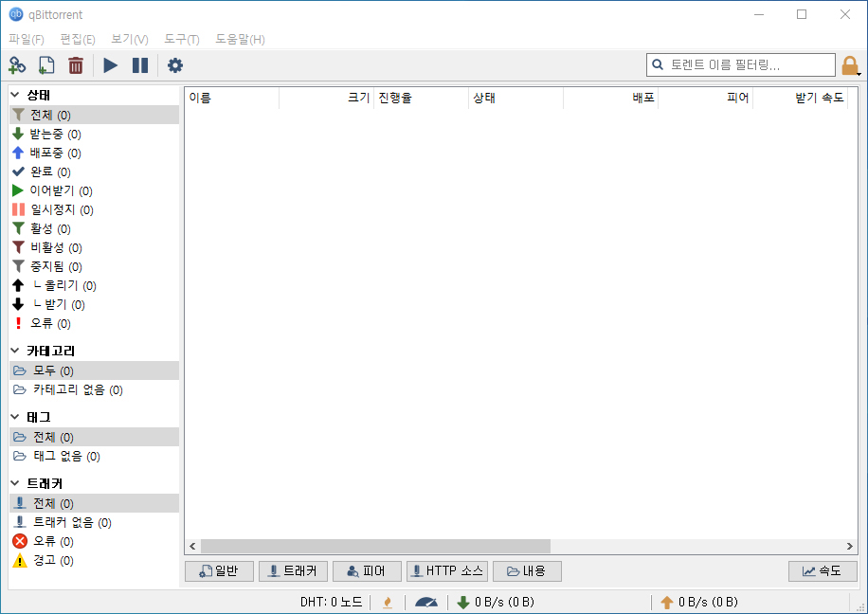Viewport: 868px width, 614px height.
Task: Select 카테고리 없음 (0)
Action: 94,389
